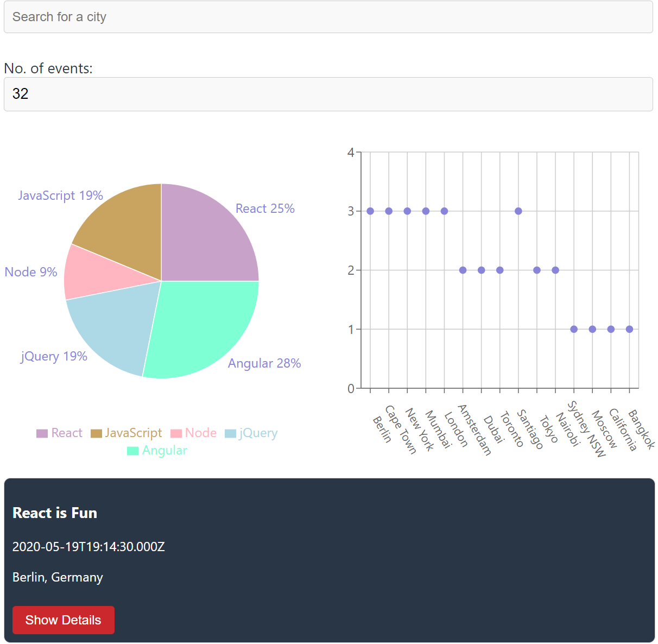Click the No. of events field showing 32
Image resolution: width=658 pixels, height=644 pixels.
[328, 94]
